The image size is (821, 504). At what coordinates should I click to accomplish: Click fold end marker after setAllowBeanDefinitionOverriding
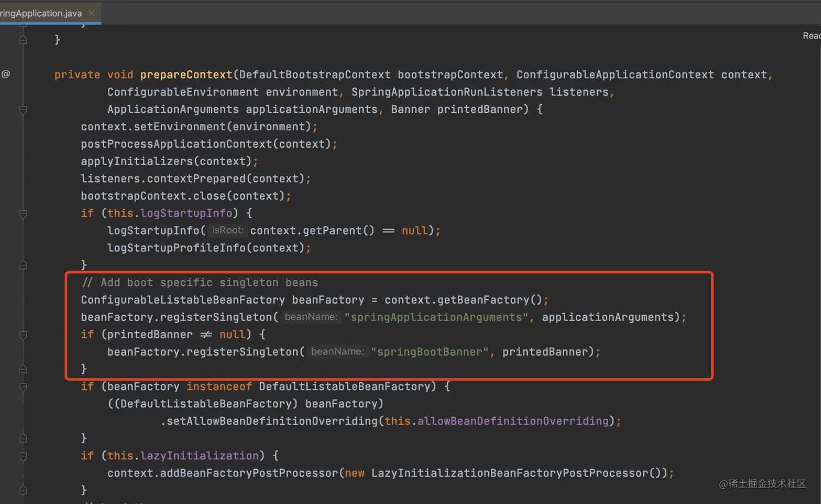(x=23, y=438)
